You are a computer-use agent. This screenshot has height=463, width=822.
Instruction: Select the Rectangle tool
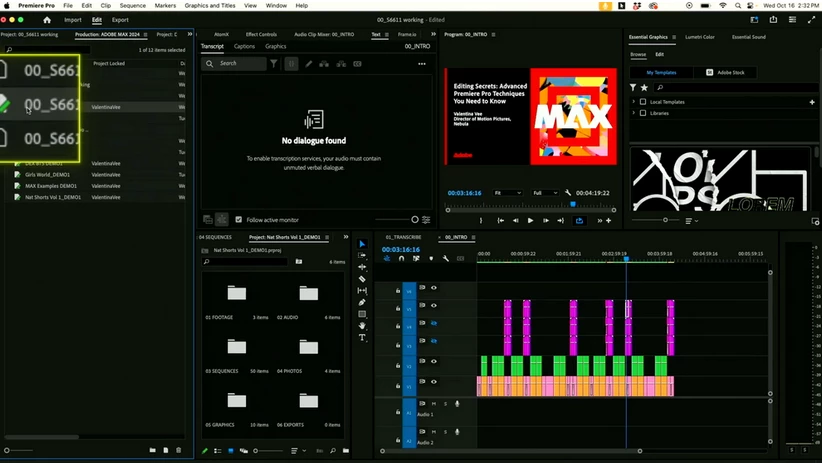[x=362, y=314]
